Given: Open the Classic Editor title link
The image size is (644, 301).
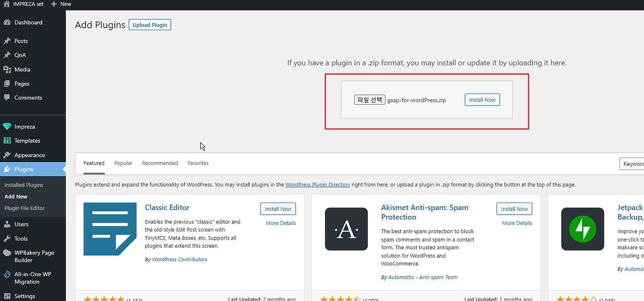Looking at the screenshot, I should click(x=167, y=207).
